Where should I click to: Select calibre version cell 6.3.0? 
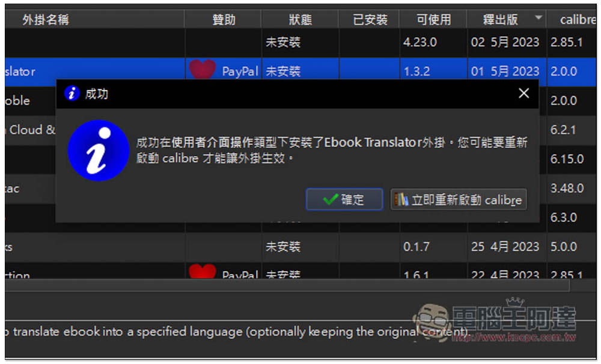coord(571,218)
